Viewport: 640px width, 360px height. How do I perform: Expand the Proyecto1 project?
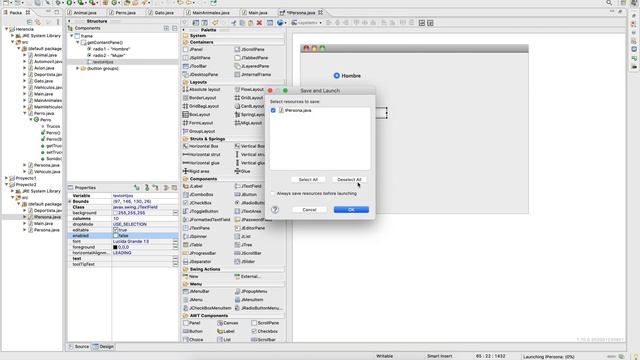tap(6, 178)
